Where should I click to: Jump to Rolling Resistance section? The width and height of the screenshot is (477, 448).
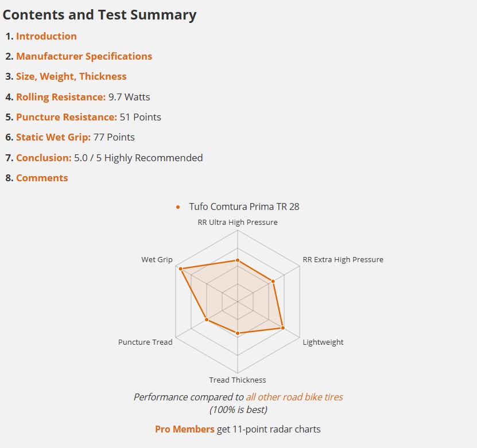click(61, 97)
